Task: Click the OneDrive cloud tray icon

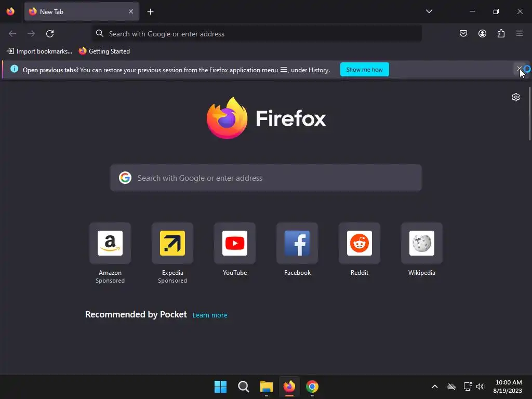Action: pyautogui.click(x=451, y=387)
